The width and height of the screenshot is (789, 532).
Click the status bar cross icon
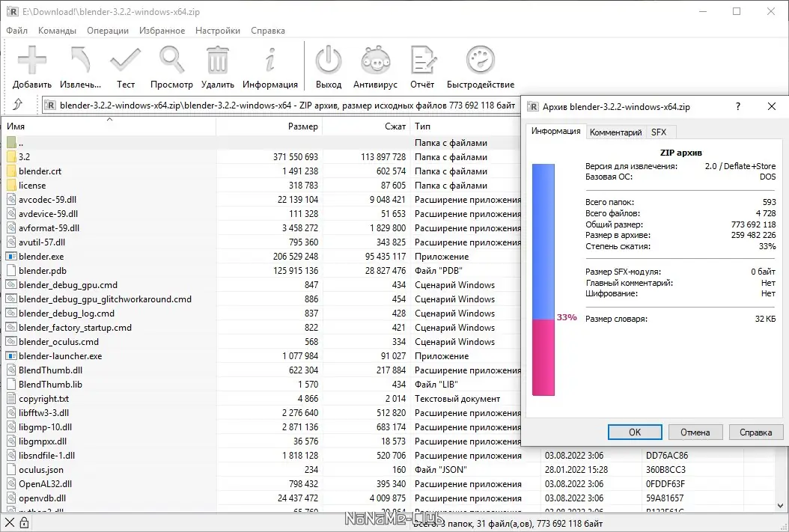(10, 523)
